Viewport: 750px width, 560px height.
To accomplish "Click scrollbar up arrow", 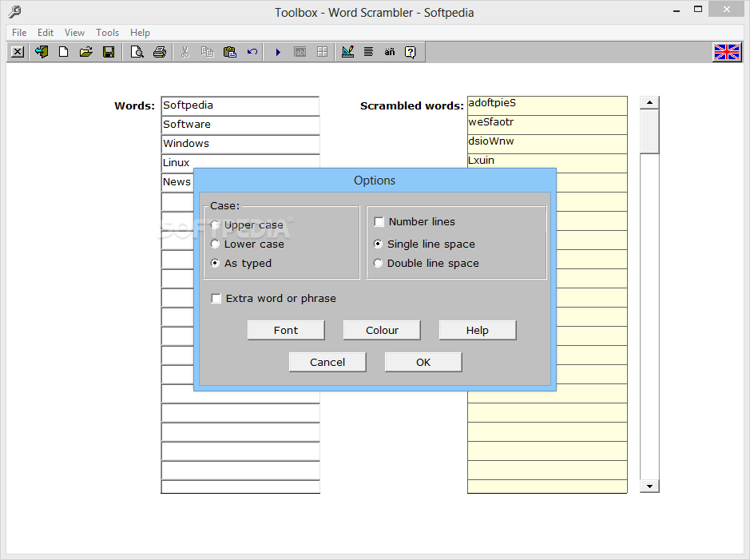I will click(x=649, y=102).
